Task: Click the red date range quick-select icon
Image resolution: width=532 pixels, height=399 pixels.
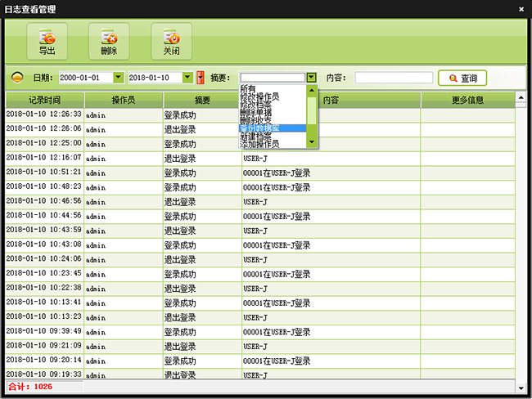Action: 200,78
